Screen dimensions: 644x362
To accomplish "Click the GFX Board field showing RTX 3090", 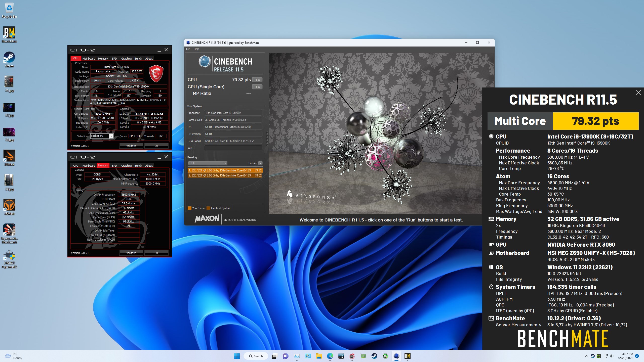I will pos(233,141).
